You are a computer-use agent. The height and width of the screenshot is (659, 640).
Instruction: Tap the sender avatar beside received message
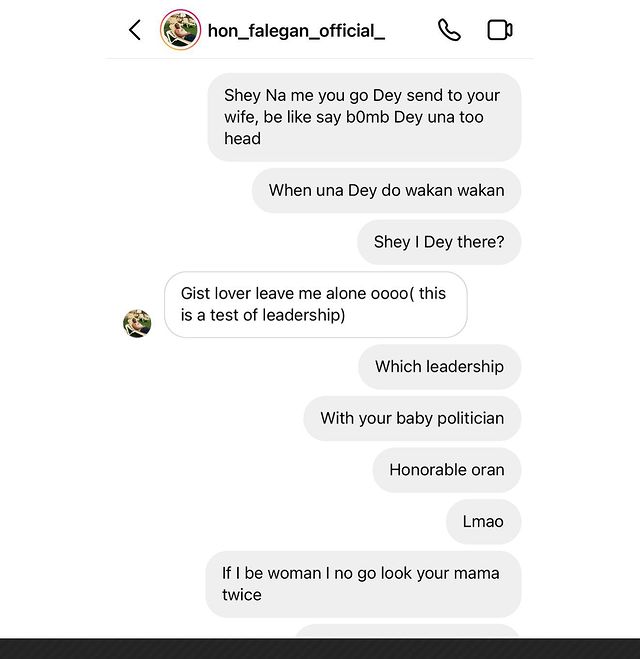tap(137, 323)
